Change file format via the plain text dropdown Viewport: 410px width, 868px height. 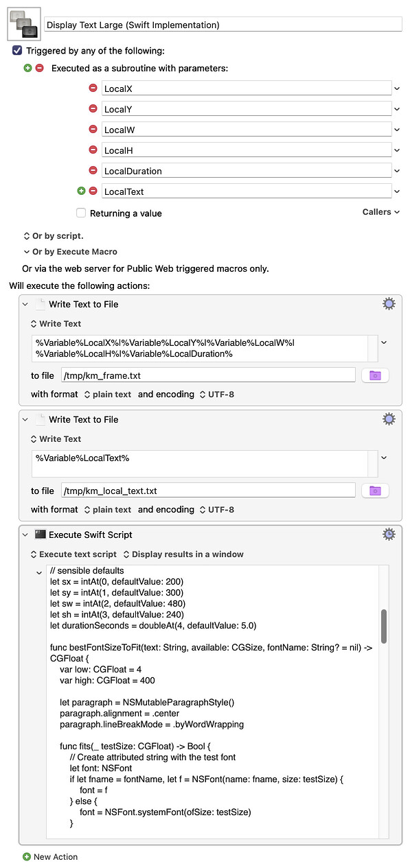pyautogui.click(x=107, y=394)
